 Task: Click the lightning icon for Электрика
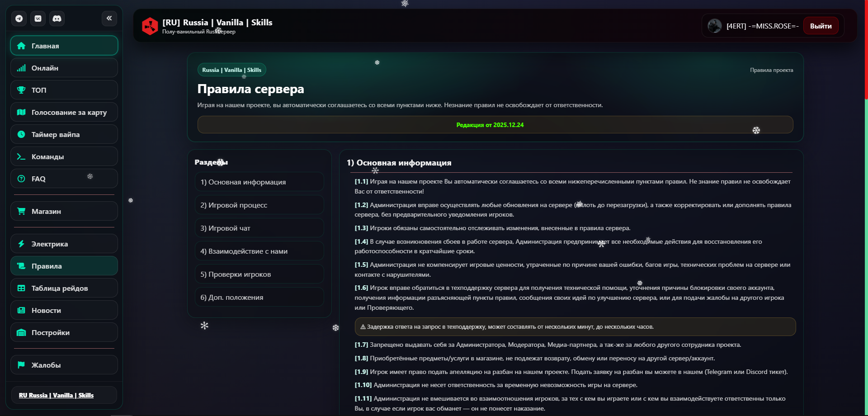21,244
